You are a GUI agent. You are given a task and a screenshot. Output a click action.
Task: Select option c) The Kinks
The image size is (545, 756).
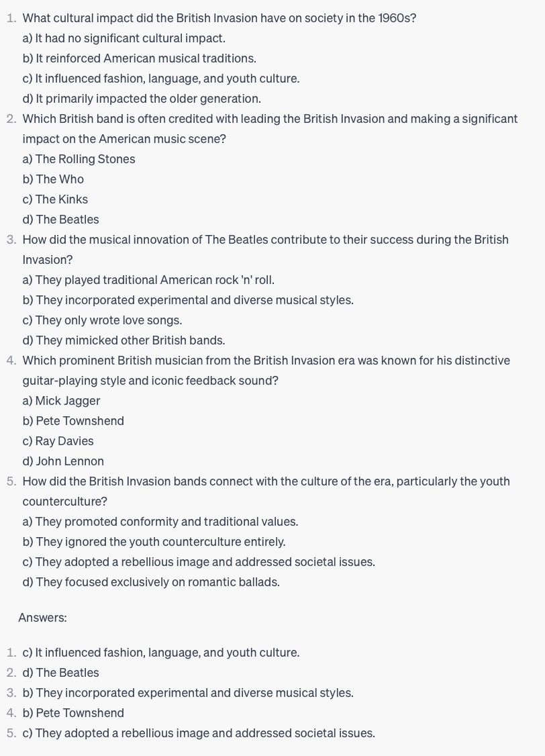coord(55,199)
